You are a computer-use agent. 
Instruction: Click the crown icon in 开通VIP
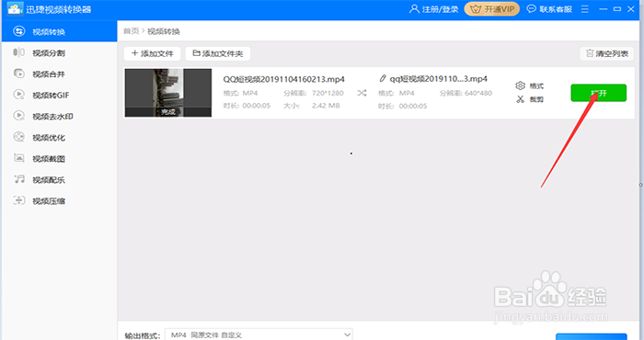tap(476, 9)
